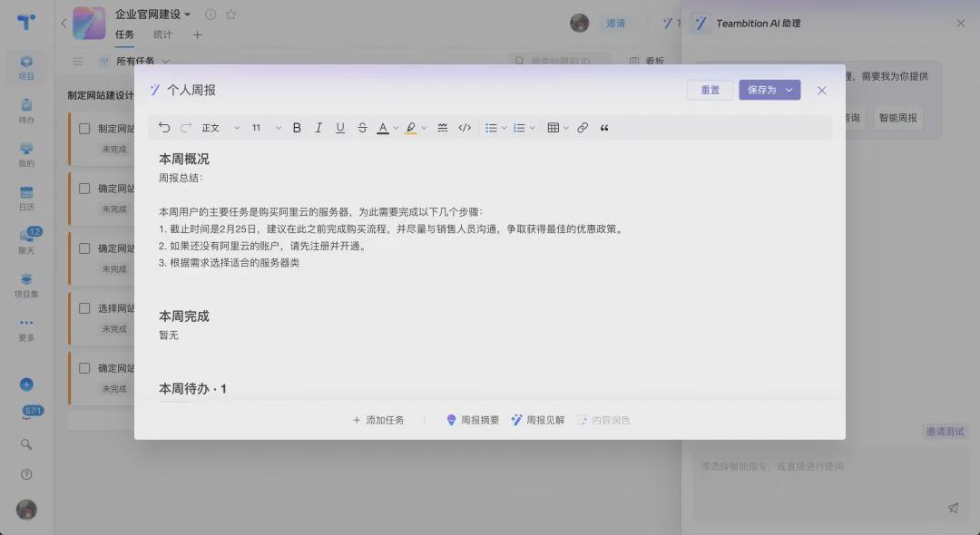980x535 pixels.
Task: Expand the 保存为 save options dropdown
Action: click(789, 90)
